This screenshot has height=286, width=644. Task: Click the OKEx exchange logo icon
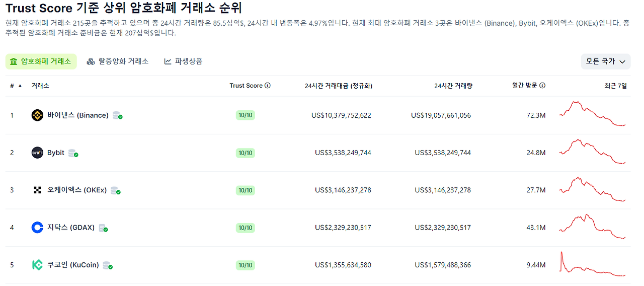pyautogui.click(x=37, y=190)
